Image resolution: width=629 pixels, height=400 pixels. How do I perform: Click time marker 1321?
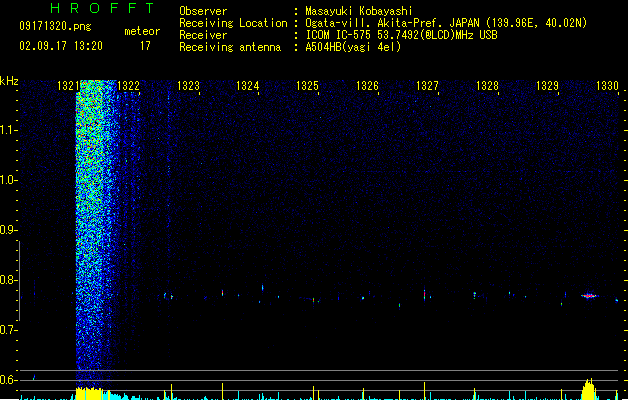click(x=68, y=86)
